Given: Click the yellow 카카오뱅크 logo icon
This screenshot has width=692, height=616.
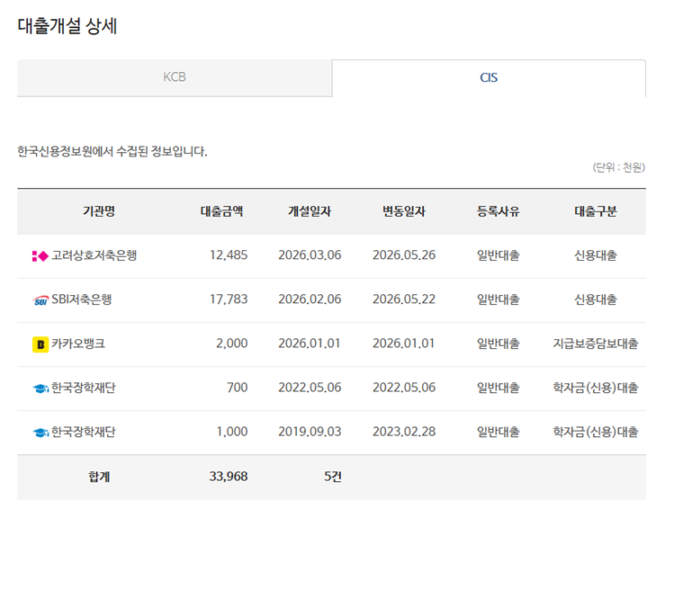Looking at the screenshot, I should point(40,344).
